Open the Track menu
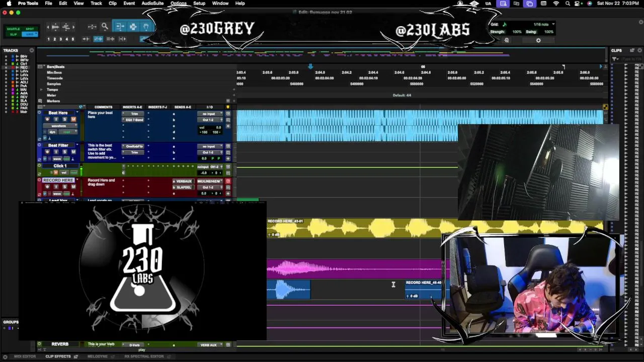 coord(96,4)
